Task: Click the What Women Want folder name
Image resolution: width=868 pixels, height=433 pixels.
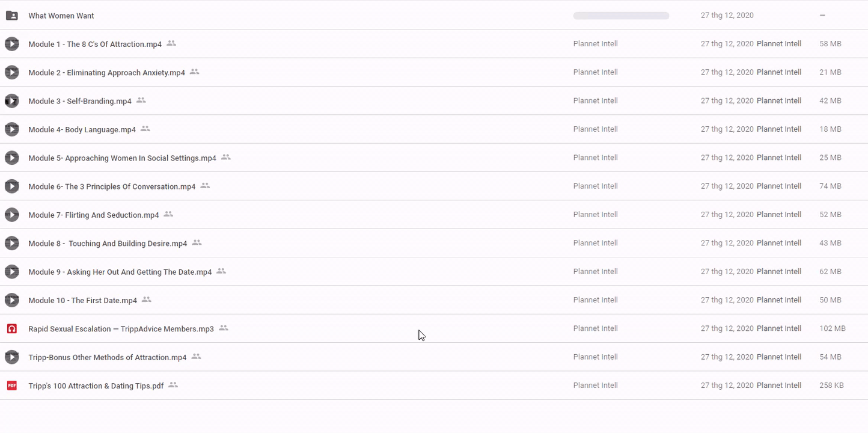Action: click(61, 16)
